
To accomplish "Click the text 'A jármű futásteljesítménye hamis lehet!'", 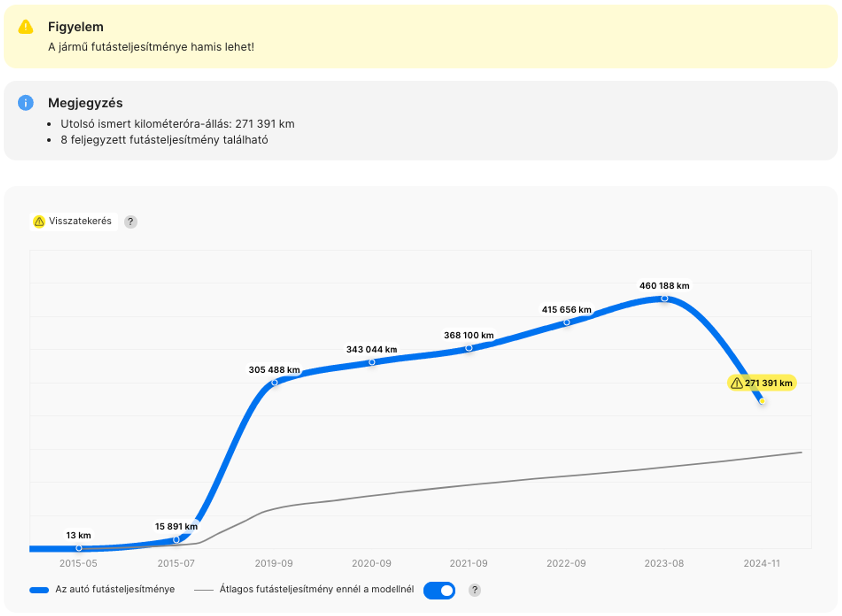I will tap(151, 47).
